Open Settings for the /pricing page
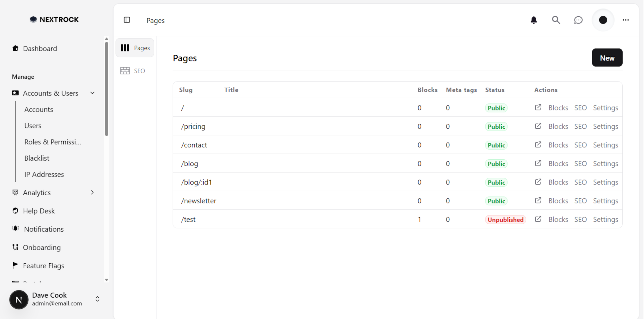Screen dimensions: 644x319 tap(606, 126)
